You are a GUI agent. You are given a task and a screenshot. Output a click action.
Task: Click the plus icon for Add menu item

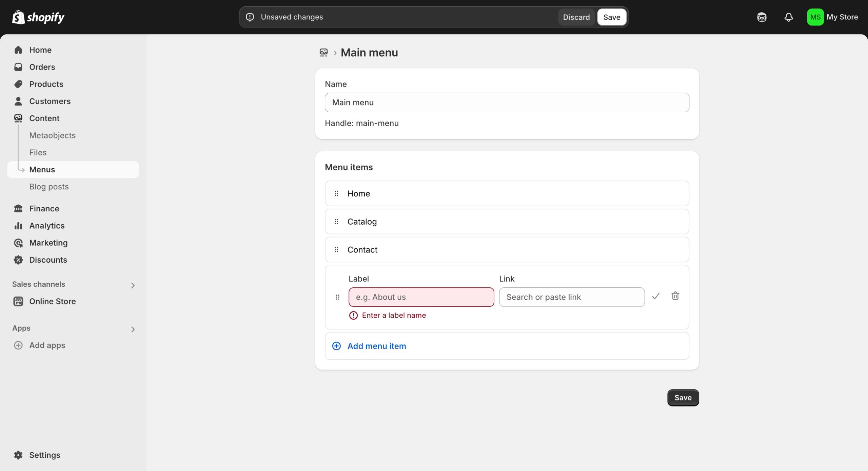pos(336,346)
